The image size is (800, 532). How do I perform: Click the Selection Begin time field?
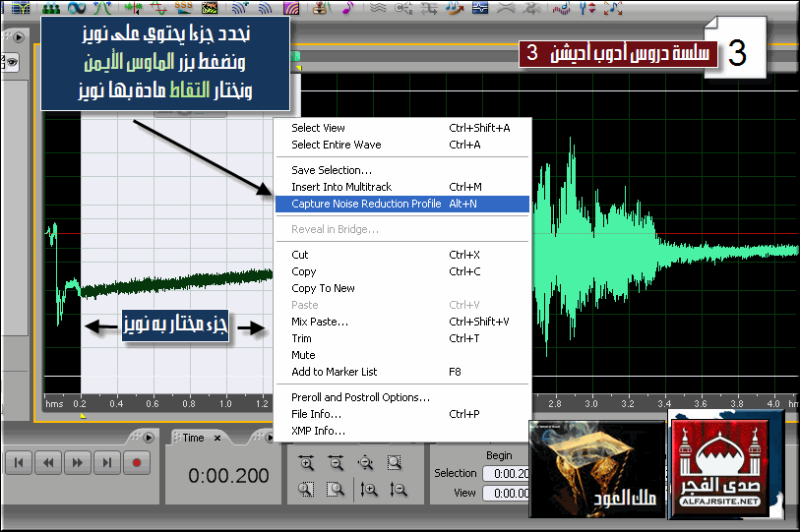(506, 474)
